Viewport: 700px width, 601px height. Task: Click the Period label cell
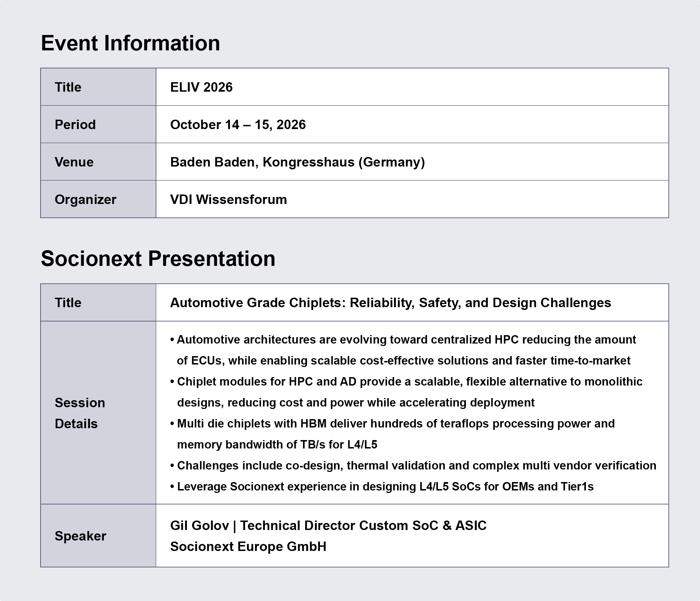coord(98,124)
